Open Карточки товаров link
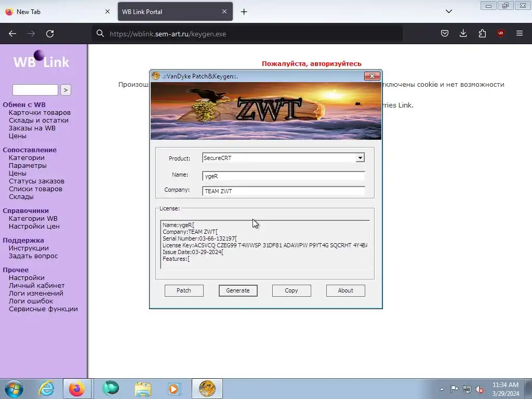 coord(39,113)
